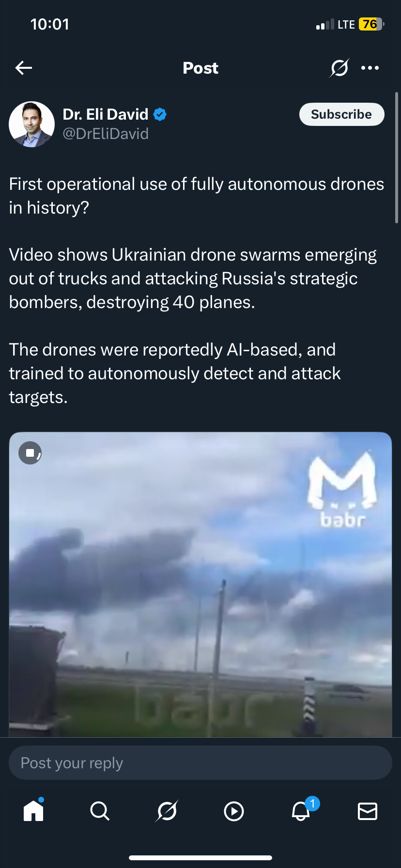
Task: Go to the Home tab
Action: click(33, 810)
